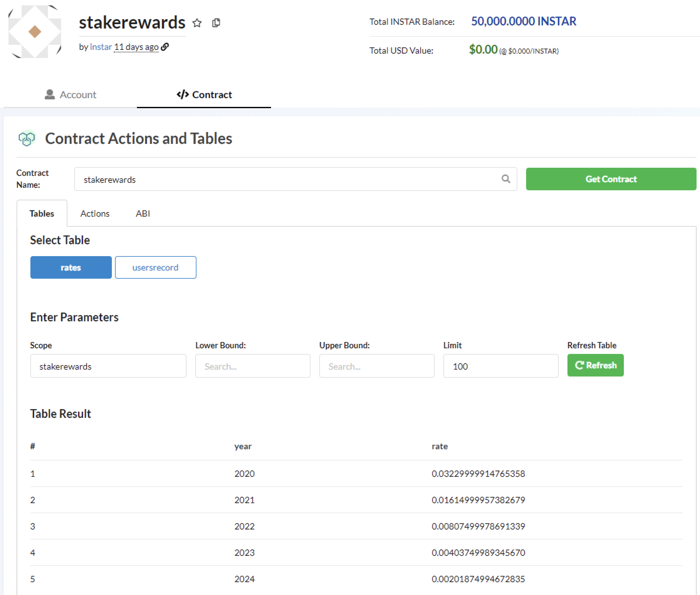Select the Tables sub-tab

(42, 213)
